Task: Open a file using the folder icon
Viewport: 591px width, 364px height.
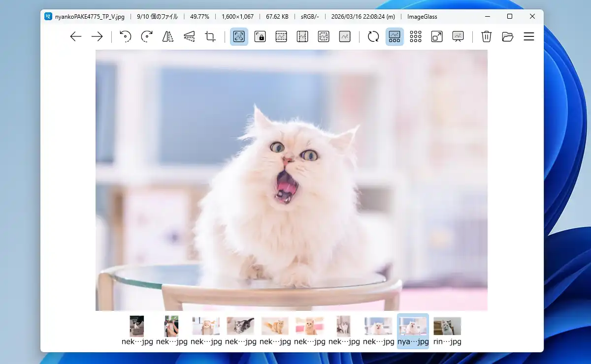Action: (507, 36)
